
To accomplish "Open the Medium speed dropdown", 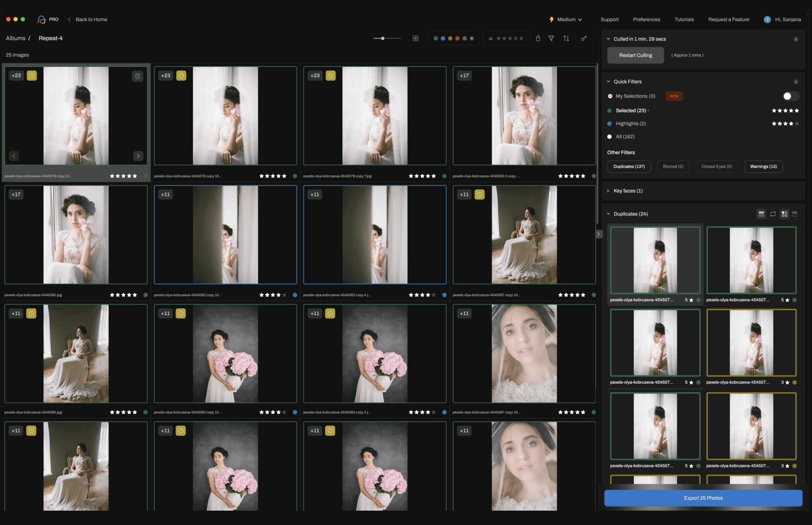I will [x=566, y=20].
